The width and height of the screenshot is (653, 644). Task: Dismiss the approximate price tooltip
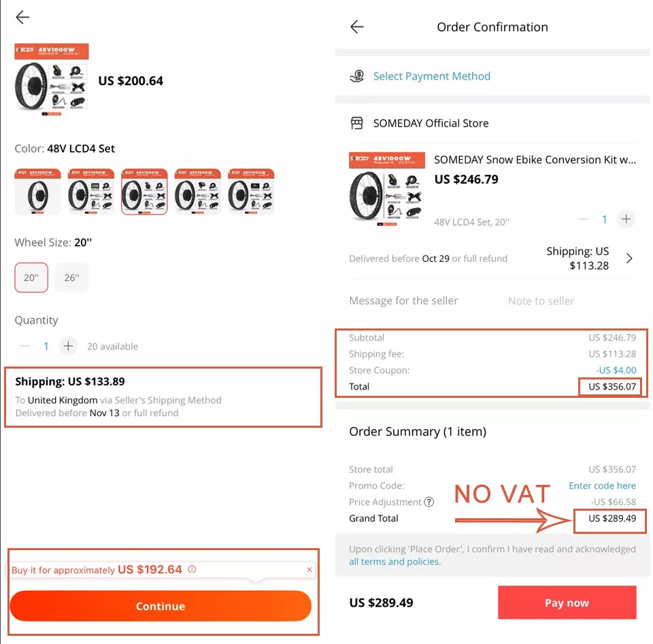[309, 569]
